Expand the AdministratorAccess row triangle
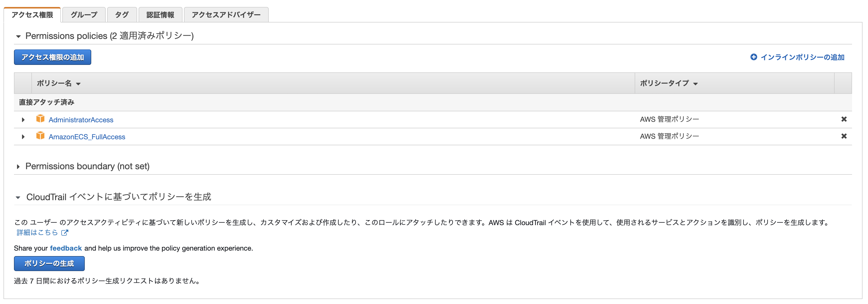 point(23,119)
